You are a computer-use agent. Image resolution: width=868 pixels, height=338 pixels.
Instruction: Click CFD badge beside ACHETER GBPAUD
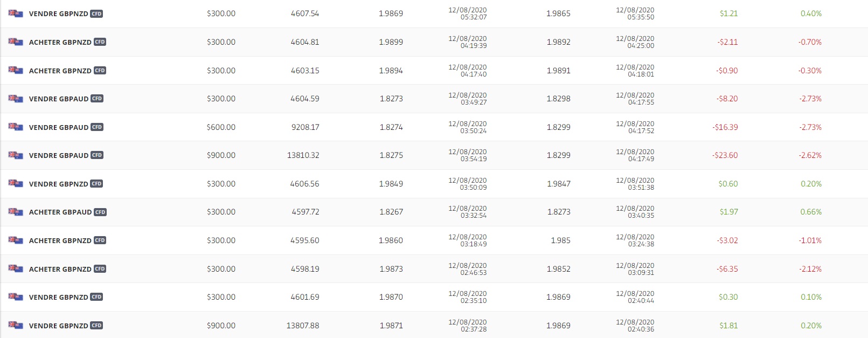[x=100, y=212]
